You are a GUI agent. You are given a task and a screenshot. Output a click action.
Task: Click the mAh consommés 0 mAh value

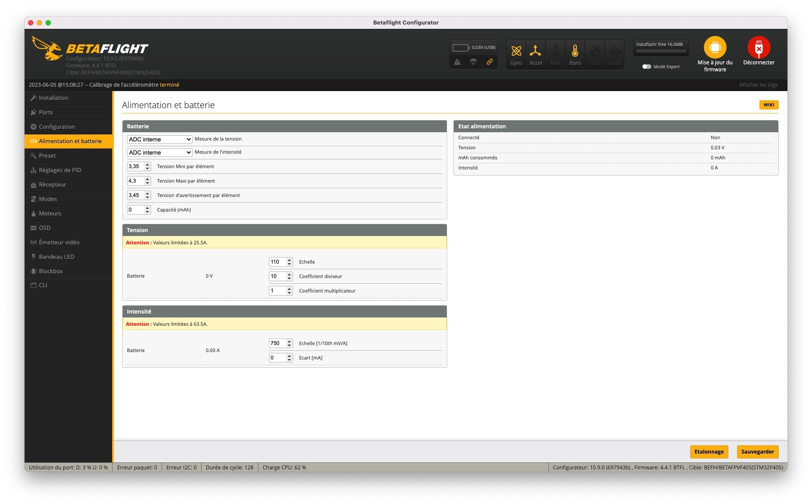[718, 158]
